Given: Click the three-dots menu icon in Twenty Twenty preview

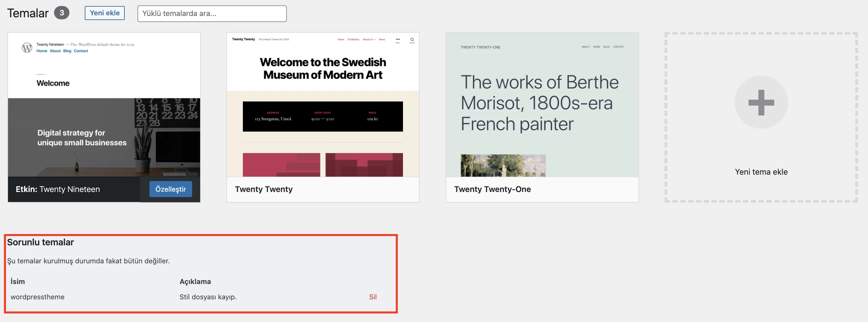Looking at the screenshot, I should [398, 40].
